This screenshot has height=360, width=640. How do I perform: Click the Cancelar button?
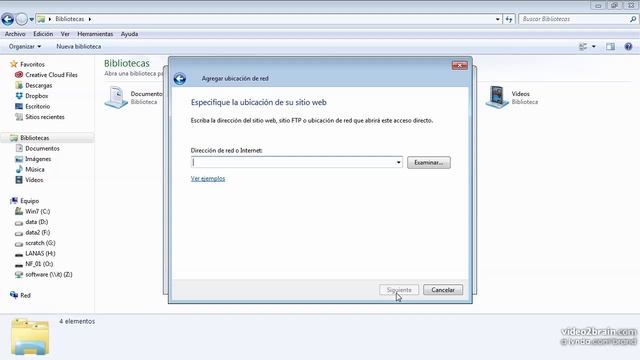443,290
